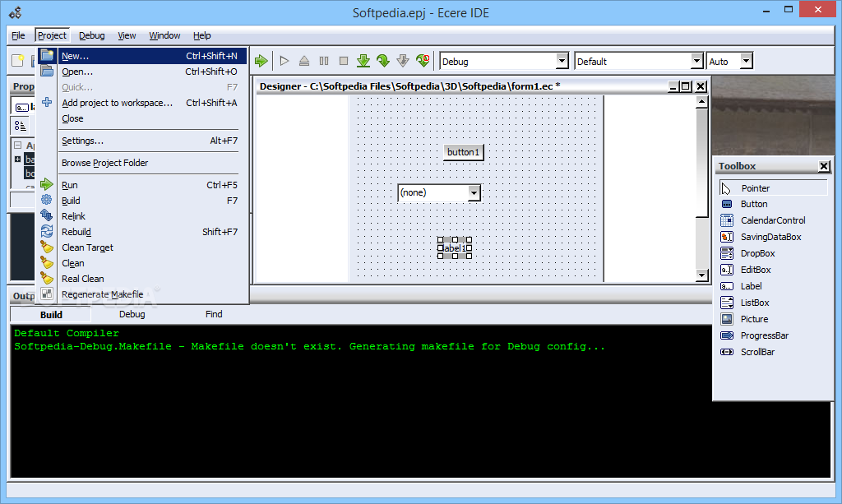
Task: Close the Designer form1.ec window
Action: click(701, 86)
